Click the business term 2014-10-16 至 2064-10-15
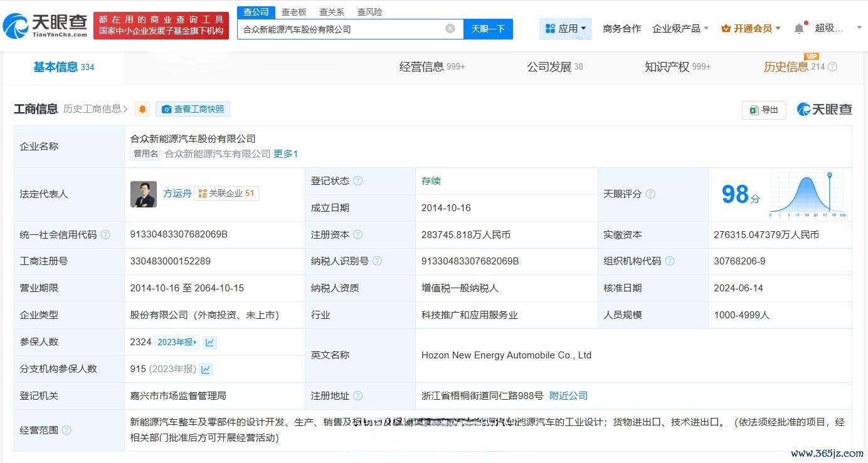Screen dimensions: 868x463 point(187,288)
